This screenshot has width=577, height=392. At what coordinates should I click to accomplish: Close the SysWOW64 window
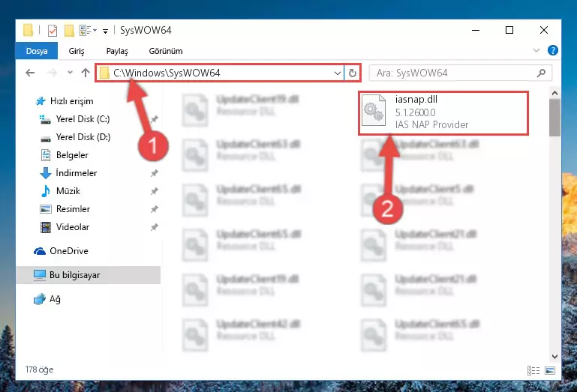[x=544, y=30]
